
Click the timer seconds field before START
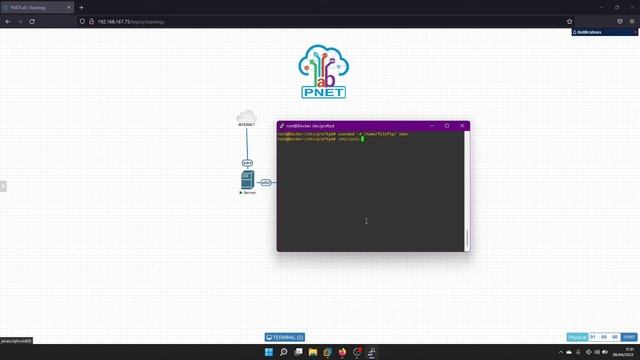point(615,337)
